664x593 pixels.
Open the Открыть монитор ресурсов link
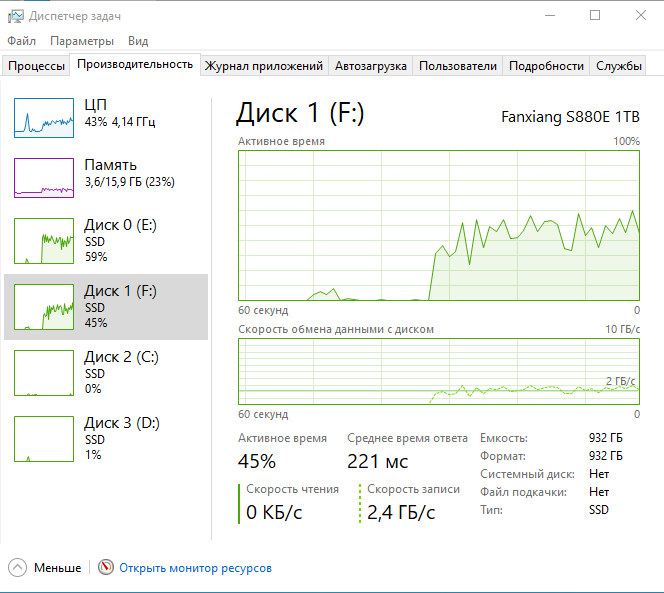pyautogui.click(x=195, y=568)
